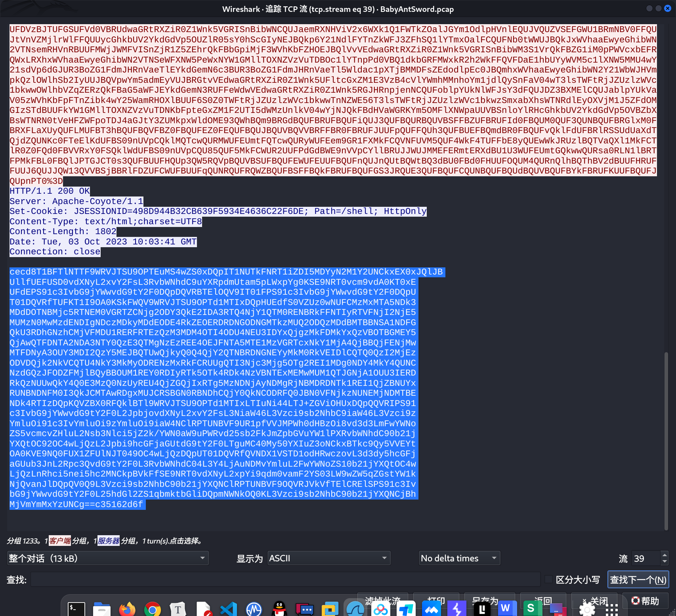Click the HTTP/1.1 200 OK response line
The height and width of the screenshot is (616, 676).
pos(50,191)
